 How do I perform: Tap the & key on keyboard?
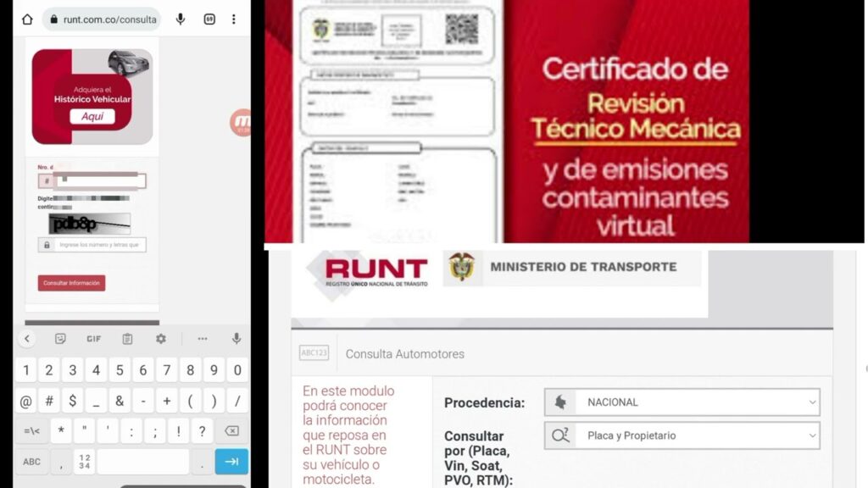120,401
